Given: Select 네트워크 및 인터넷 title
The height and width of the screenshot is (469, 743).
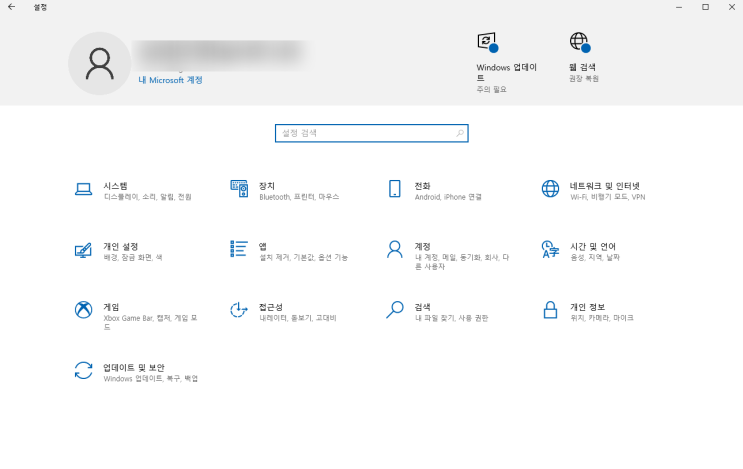Looking at the screenshot, I should pos(605,186).
